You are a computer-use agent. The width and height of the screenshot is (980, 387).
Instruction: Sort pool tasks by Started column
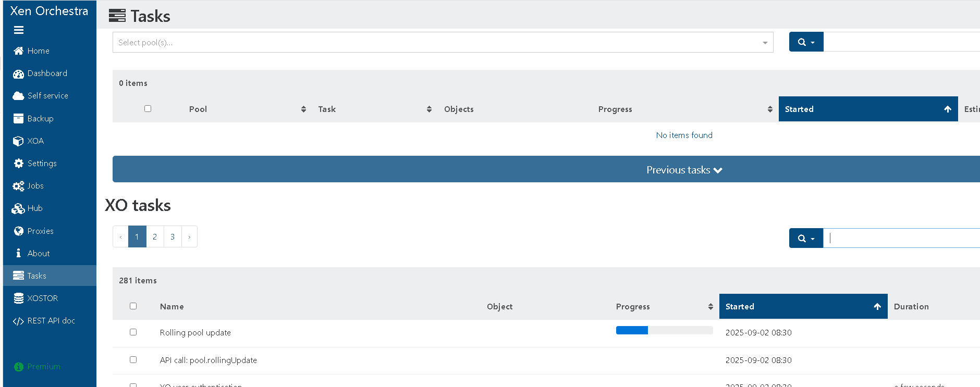tap(868, 109)
